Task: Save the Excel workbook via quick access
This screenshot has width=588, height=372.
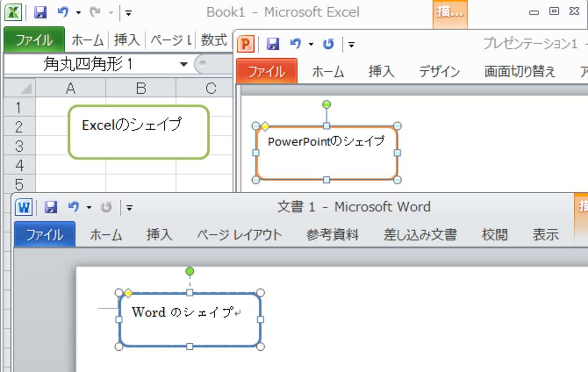Action: click(x=40, y=13)
